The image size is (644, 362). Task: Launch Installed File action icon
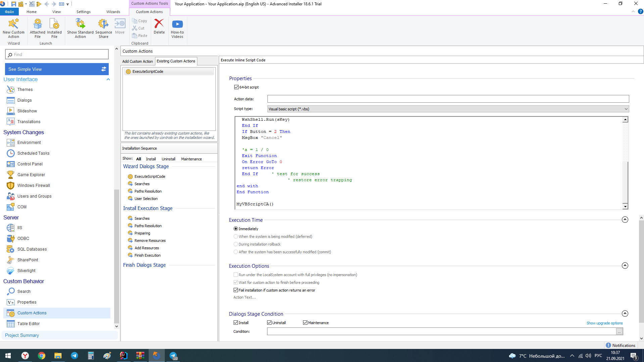54,24
